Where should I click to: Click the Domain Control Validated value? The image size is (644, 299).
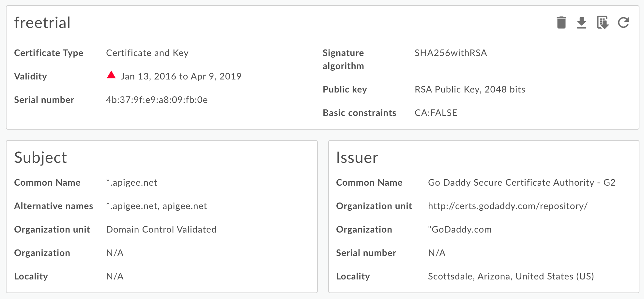coord(161,229)
